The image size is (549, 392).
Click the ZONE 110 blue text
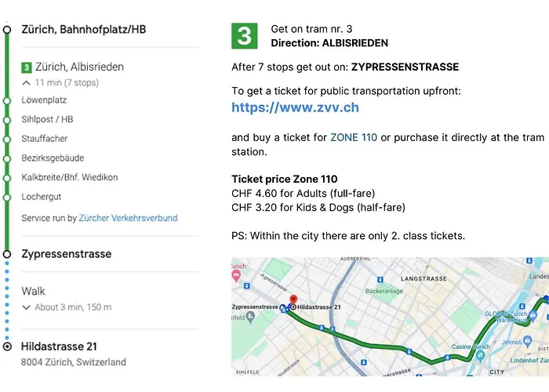[x=354, y=137]
